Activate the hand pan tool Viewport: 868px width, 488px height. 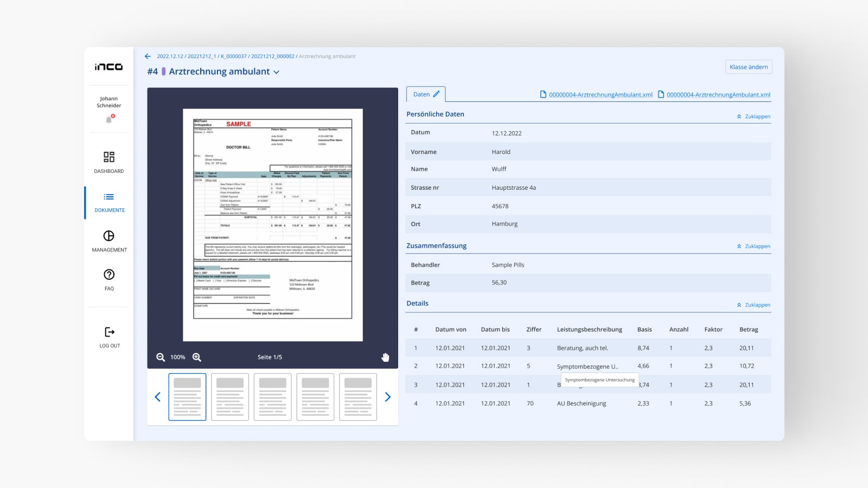(385, 357)
